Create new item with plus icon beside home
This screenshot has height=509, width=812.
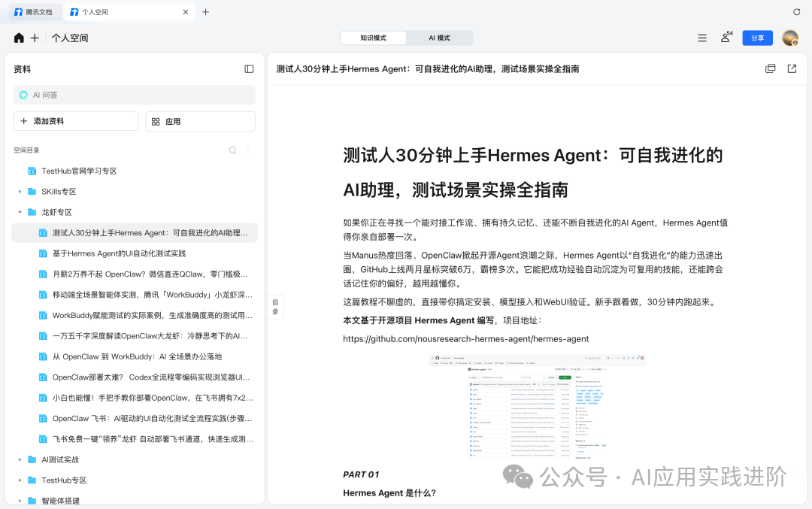(x=35, y=38)
